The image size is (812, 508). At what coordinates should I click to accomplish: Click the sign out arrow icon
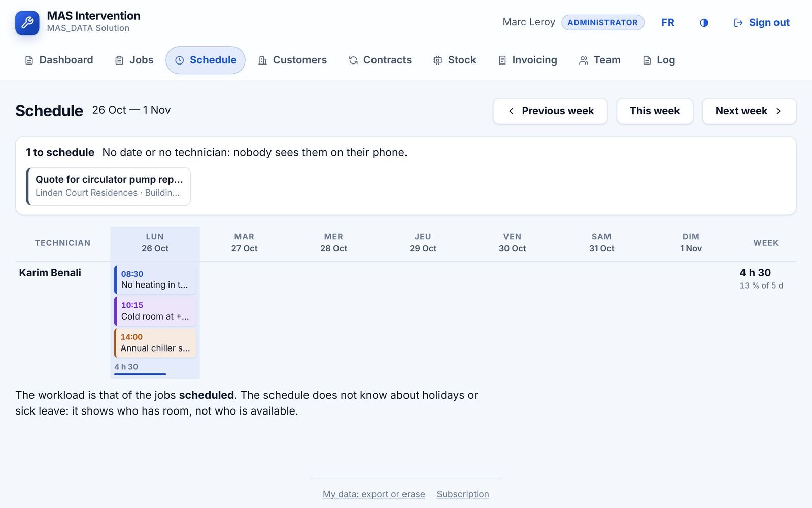[738, 23]
